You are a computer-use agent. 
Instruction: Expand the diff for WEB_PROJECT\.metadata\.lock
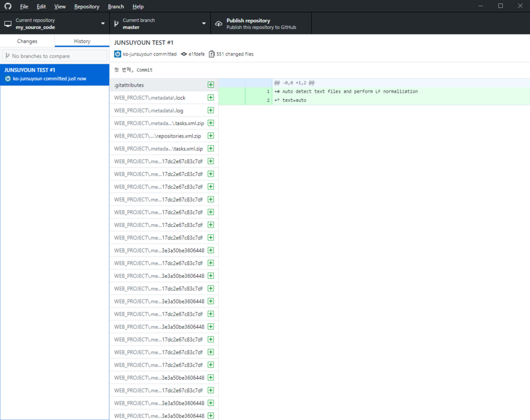tap(211, 97)
